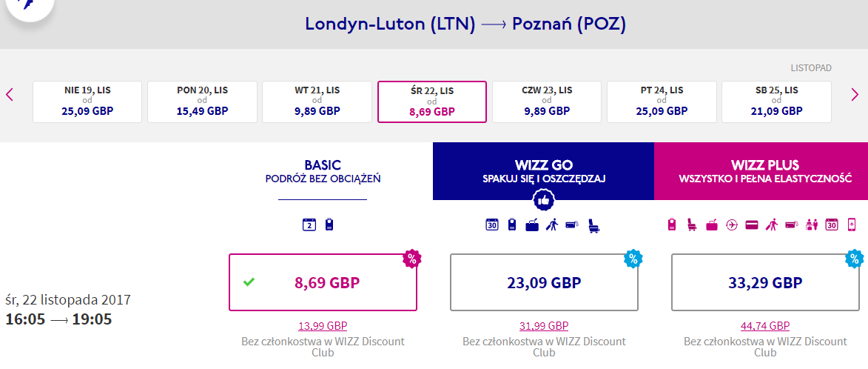Open the WIZZ PLUS fare column header
The image size is (868, 369).
761,171
